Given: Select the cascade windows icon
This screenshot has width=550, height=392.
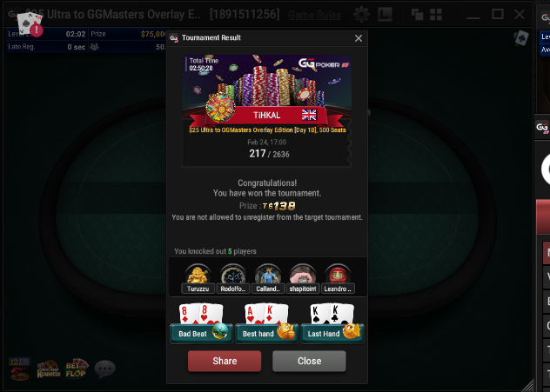Looking at the screenshot, I should tap(417, 15).
